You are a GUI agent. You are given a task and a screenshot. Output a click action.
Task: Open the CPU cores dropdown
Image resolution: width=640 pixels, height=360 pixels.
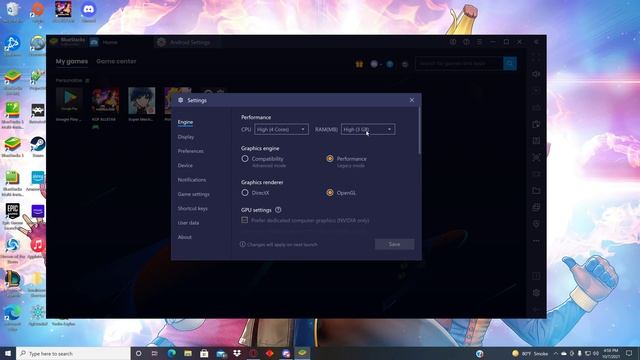281,129
